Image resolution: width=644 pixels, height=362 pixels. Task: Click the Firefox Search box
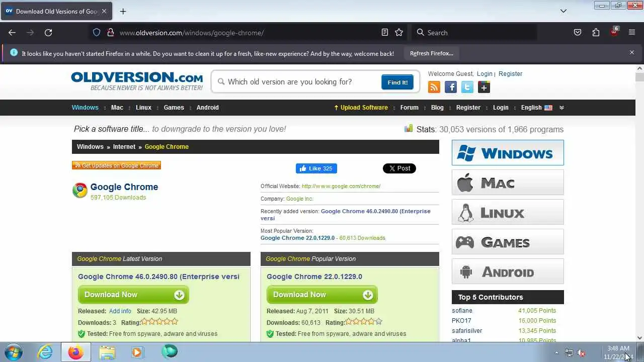474,33
